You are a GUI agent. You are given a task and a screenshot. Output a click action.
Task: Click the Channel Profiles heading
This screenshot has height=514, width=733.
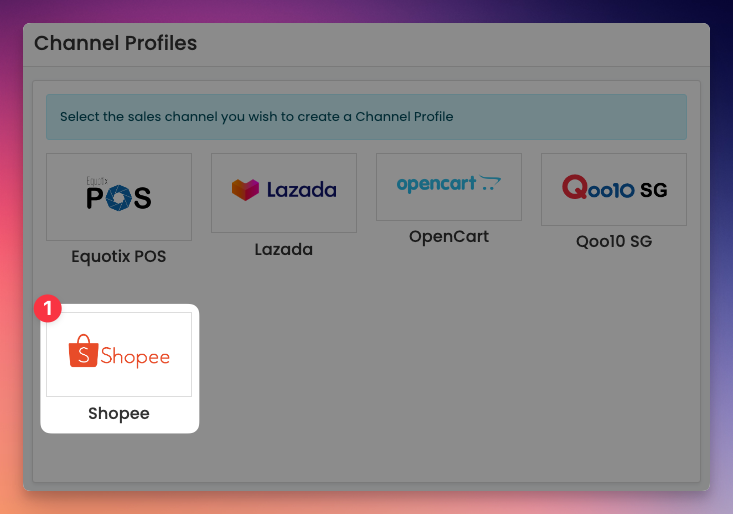(x=115, y=43)
